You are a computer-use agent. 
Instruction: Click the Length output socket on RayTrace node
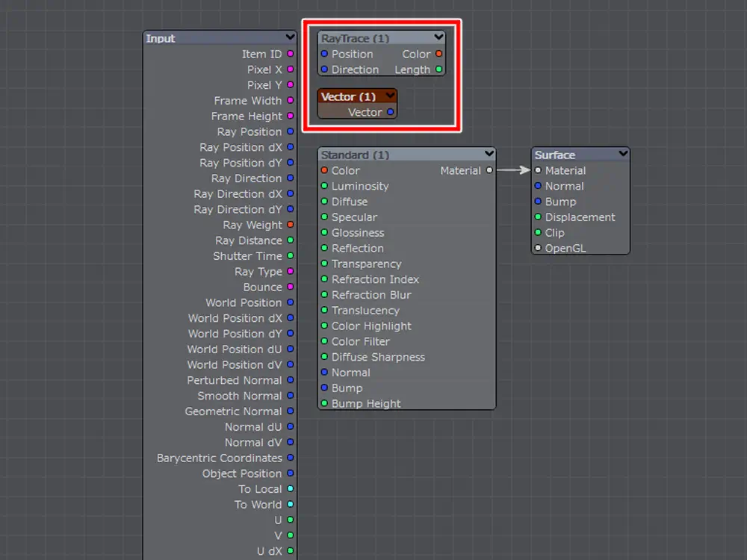click(x=438, y=69)
